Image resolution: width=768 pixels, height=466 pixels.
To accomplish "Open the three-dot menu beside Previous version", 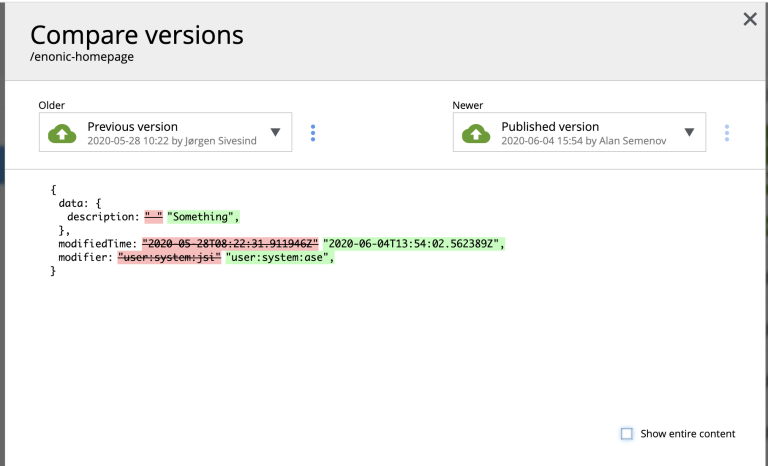I will tap(313, 133).
